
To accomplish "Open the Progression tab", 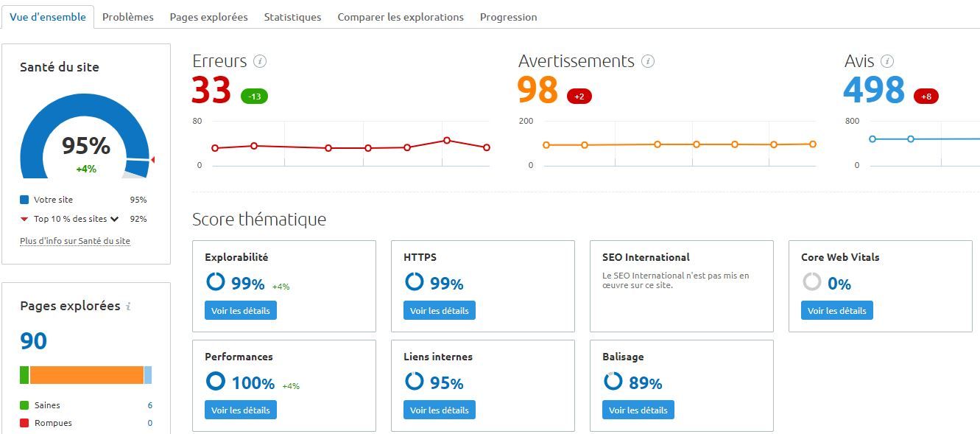I will pyautogui.click(x=508, y=17).
